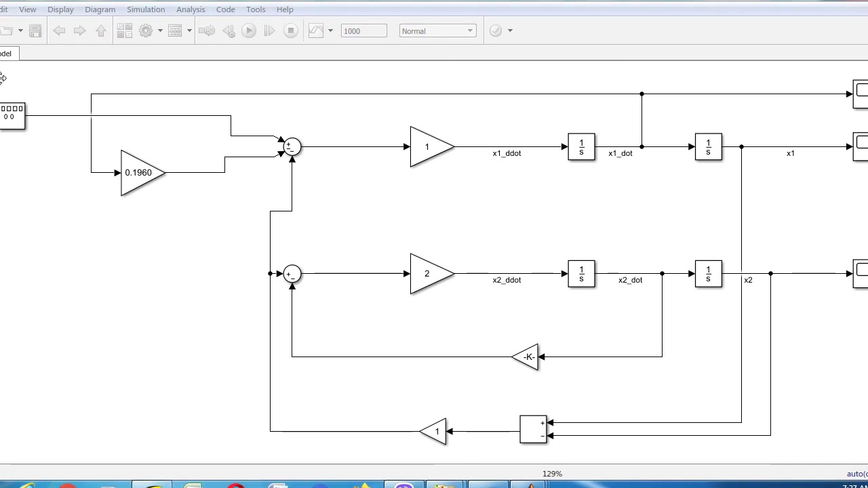Open the Model Explorer icon
Image resolution: width=868 pixels, height=488 pixels.
coord(175,30)
